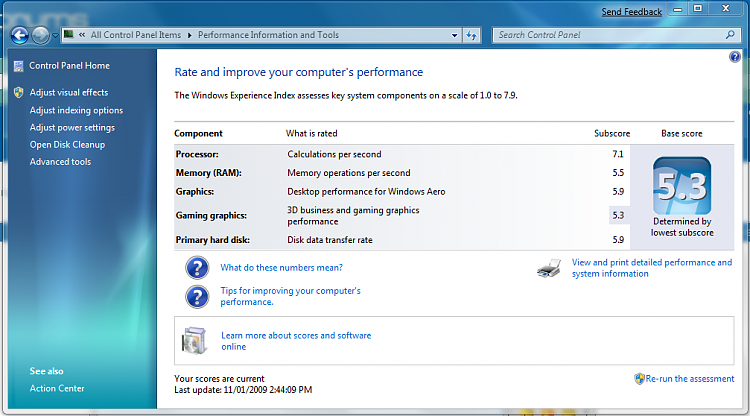The image size is (750, 416).
Task: Open Control Panel Home
Action: 69,66
